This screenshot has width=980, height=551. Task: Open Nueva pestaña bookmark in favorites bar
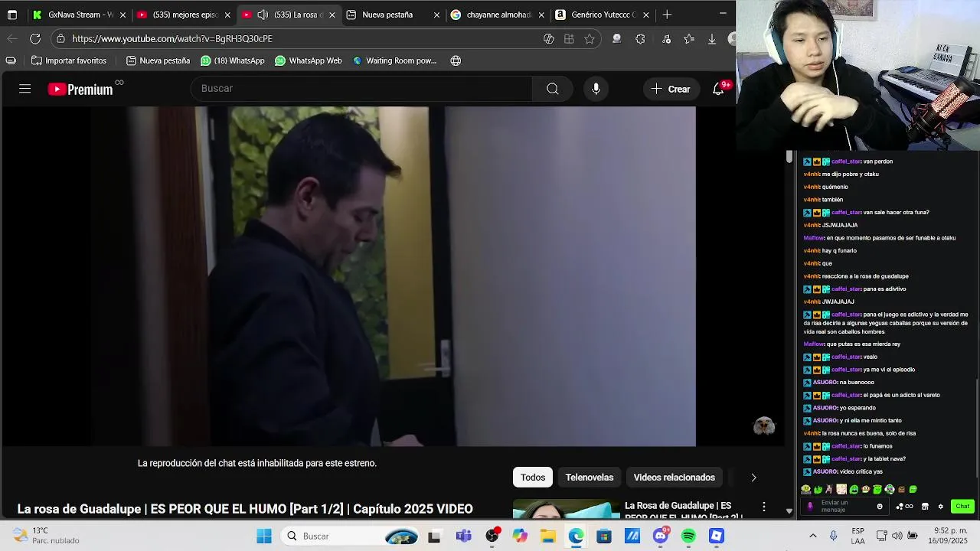coord(158,60)
